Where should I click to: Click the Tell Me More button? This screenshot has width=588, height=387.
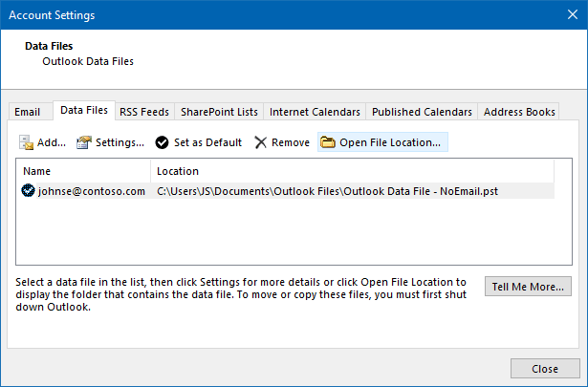point(528,287)
